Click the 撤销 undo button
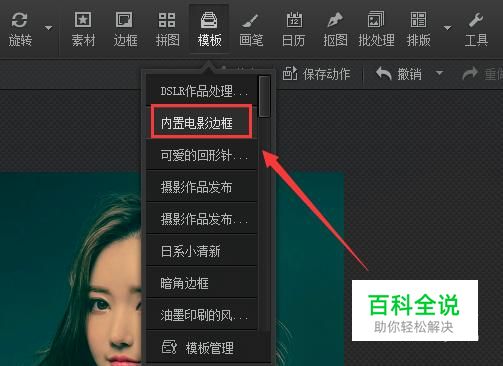 399,74
